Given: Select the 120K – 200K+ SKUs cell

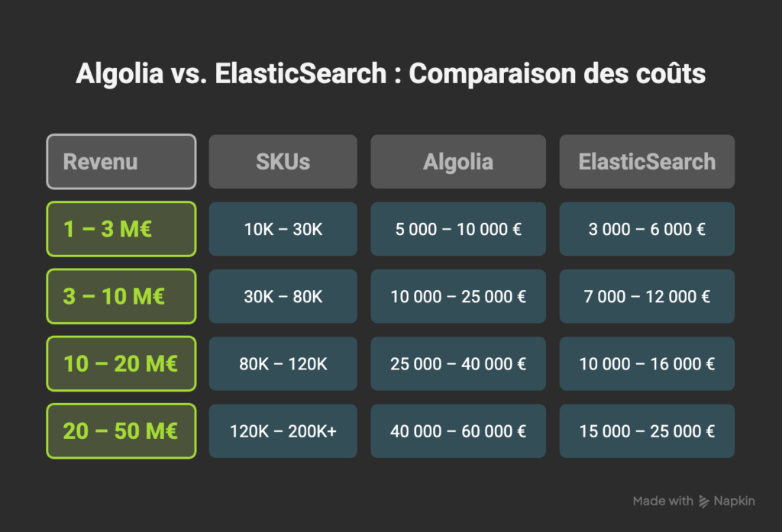Looking at the screenshot, I should coord(283,431).
